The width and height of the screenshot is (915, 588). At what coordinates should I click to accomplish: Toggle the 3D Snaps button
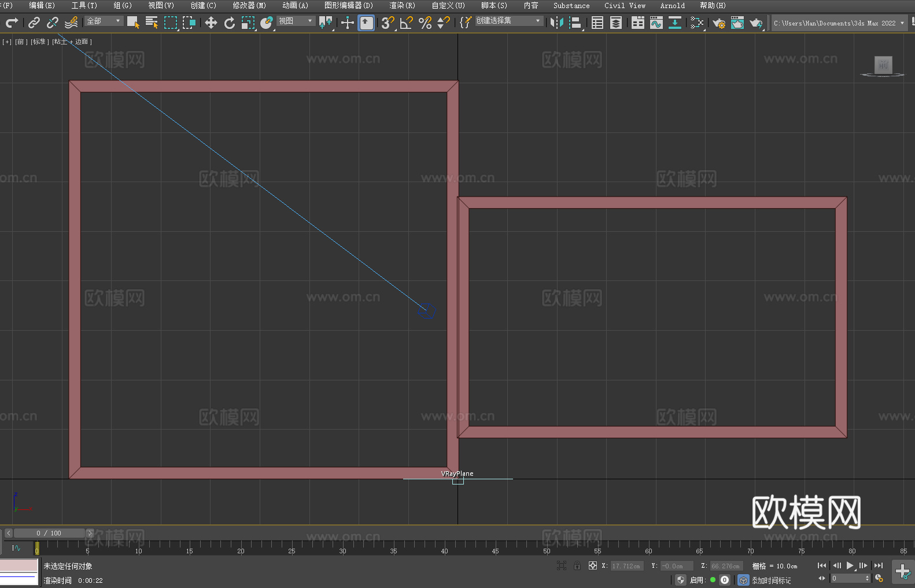click(388, 23)
